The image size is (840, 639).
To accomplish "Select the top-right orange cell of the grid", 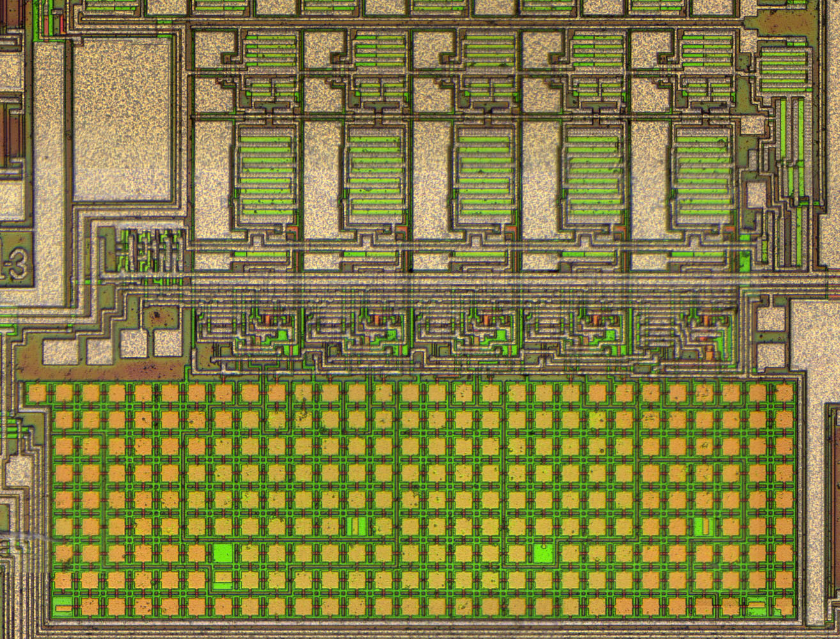I will (x=783, y=393).
